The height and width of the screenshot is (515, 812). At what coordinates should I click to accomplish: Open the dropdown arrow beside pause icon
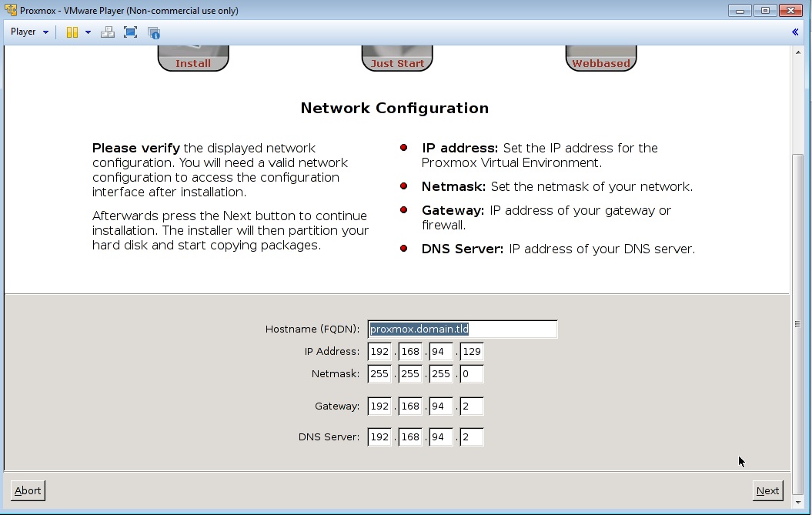(x=88, y=32)
